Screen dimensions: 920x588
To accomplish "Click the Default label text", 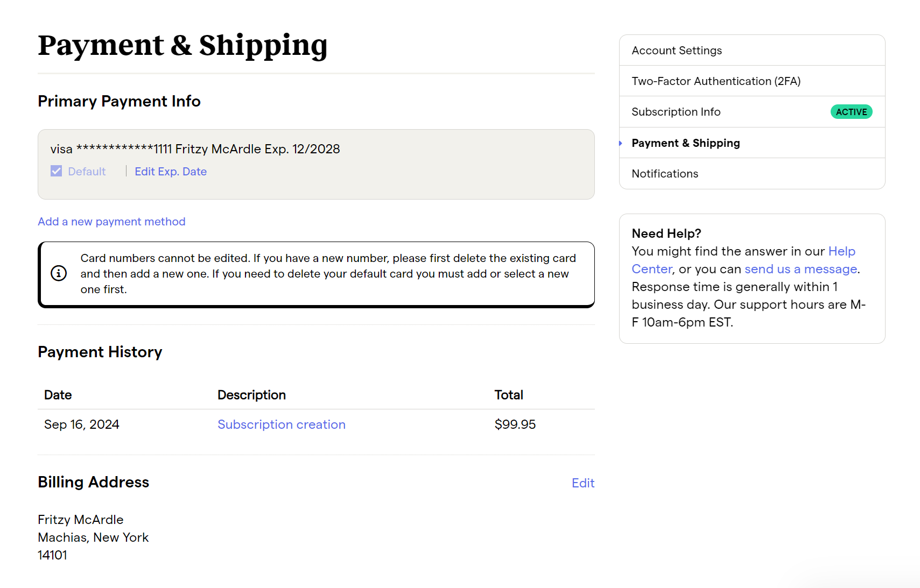I will click(x=87, y=172).
